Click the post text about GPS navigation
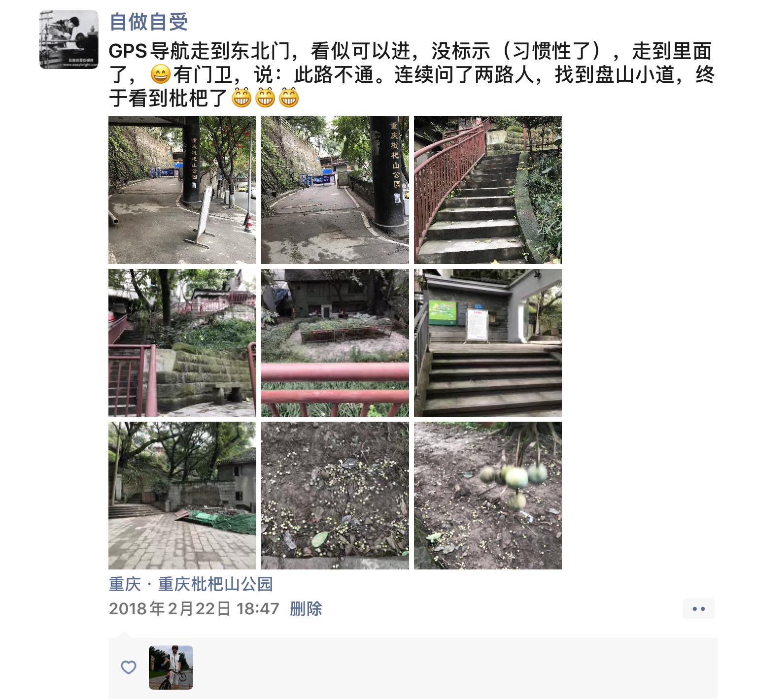The height and width of the screenshot is (700, 757). pyautogui.click(x=412, y=75)
